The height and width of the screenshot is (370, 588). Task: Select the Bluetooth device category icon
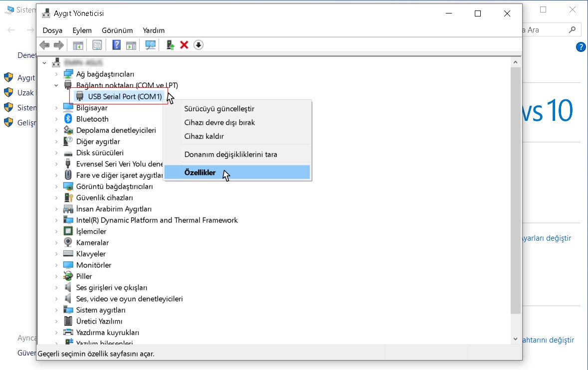click(x=68, y=119)
